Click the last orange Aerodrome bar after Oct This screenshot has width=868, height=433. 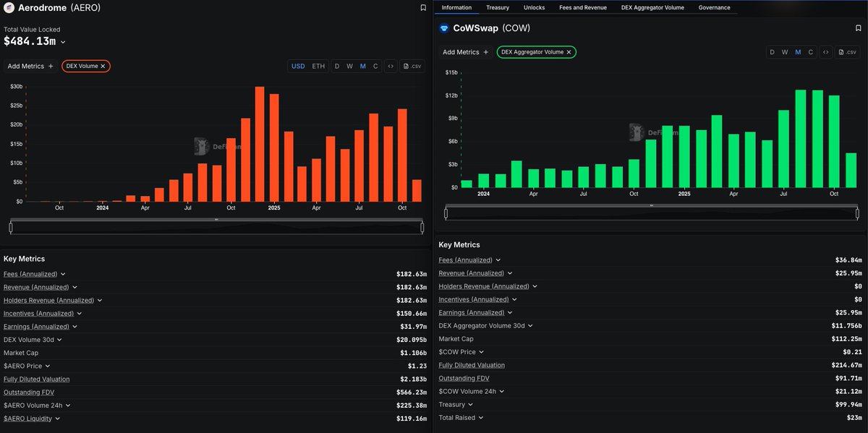point(417,191)
